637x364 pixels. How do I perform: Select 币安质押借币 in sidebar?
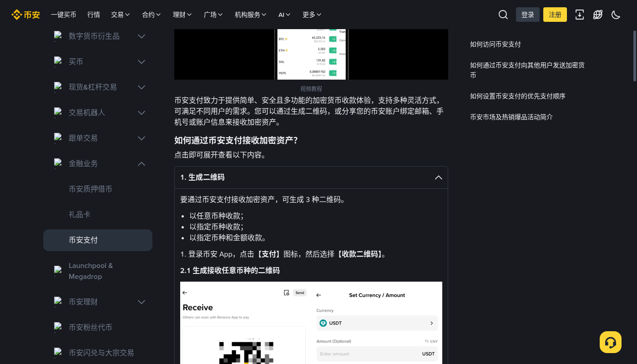click(90, 189)
